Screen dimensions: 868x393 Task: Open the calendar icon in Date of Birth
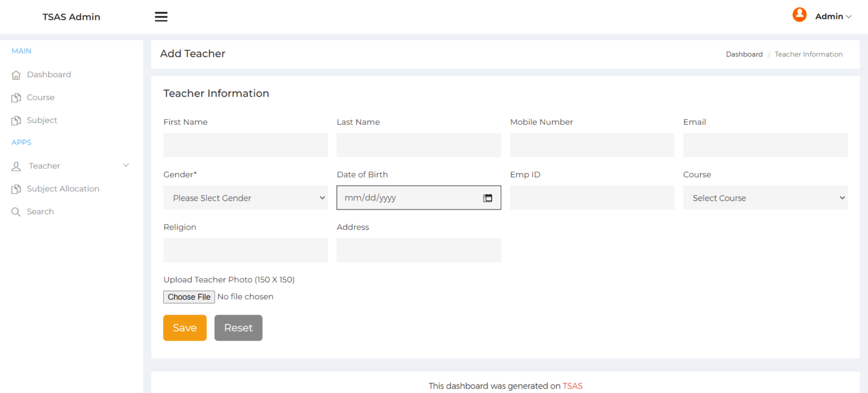click(488, 198)
